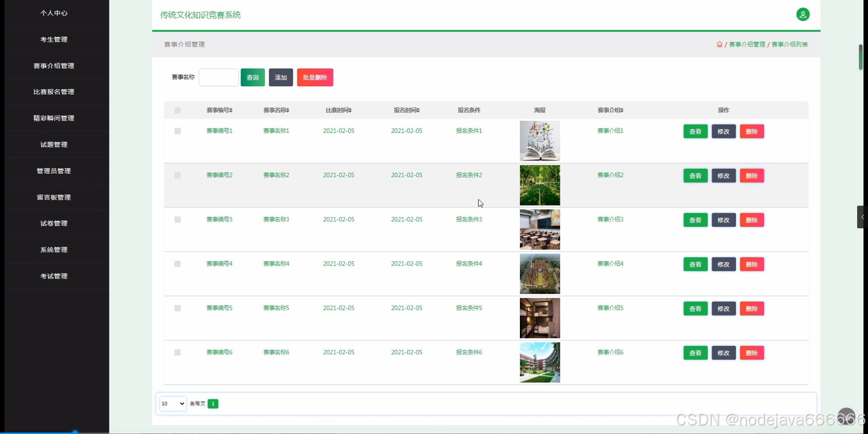The width and height of the screenshot is (868, 434).
Task: Click the page vertical scrollbar thumb
Action: click(x=861, y=57)
